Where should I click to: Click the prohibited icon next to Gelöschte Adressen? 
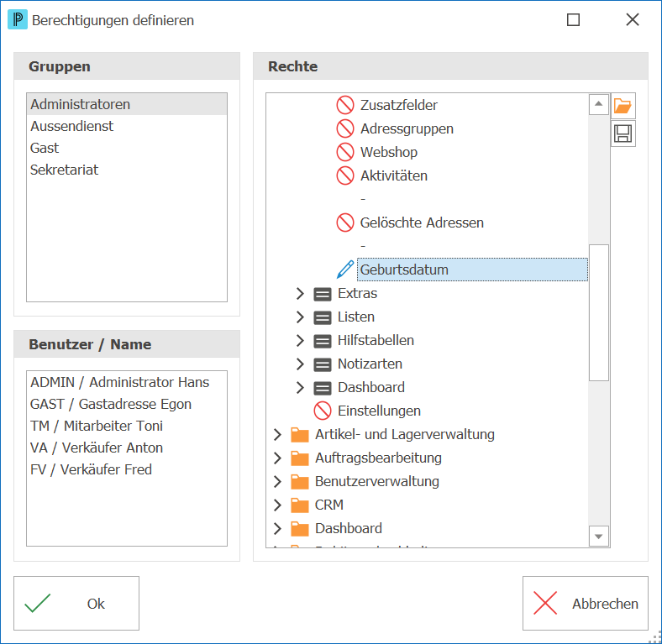point(345,223)
